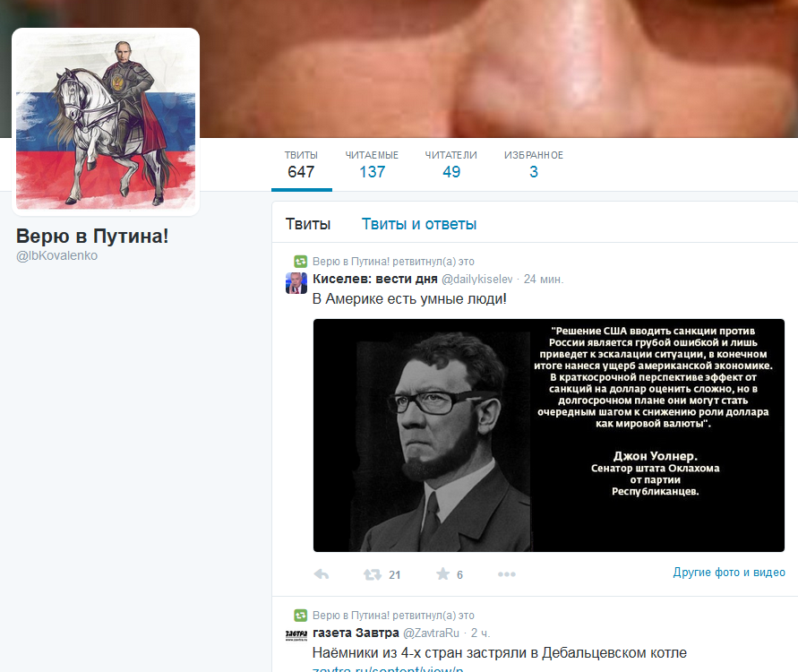Screen dimensions: 798x672
Task: Click the @ZavtraRu handle
Action: pyautogui.click(x=431, y=633)
